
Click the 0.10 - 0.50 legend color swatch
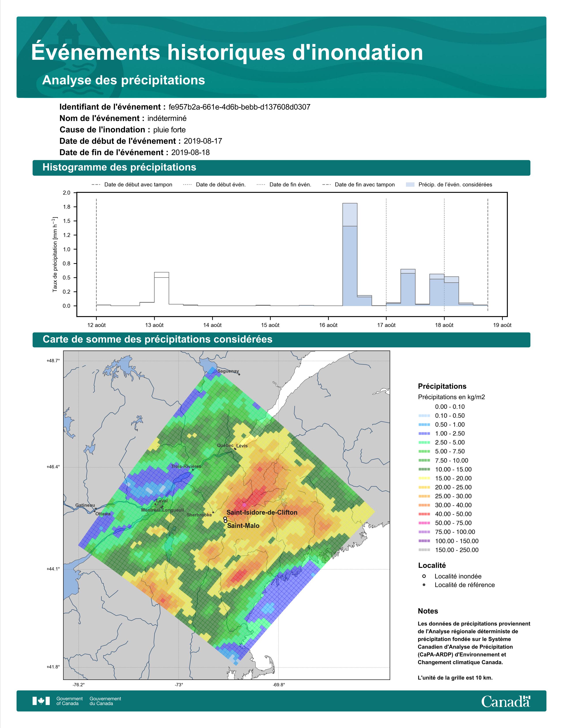tap(424, 416)
